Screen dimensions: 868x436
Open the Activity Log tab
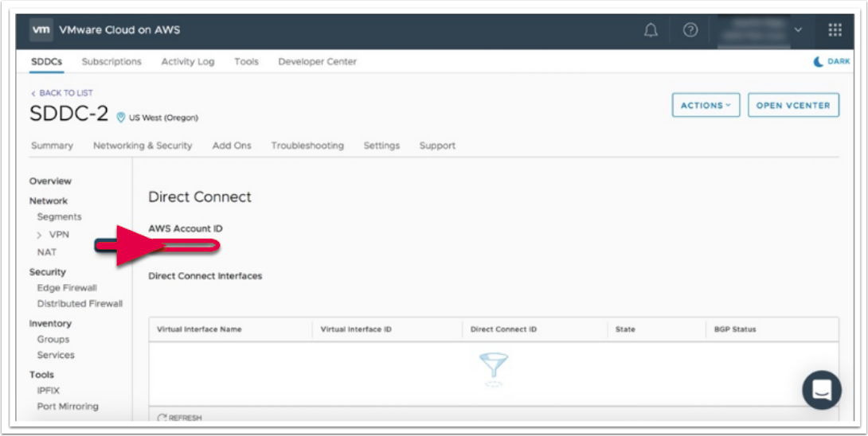[x=188, y=61]
